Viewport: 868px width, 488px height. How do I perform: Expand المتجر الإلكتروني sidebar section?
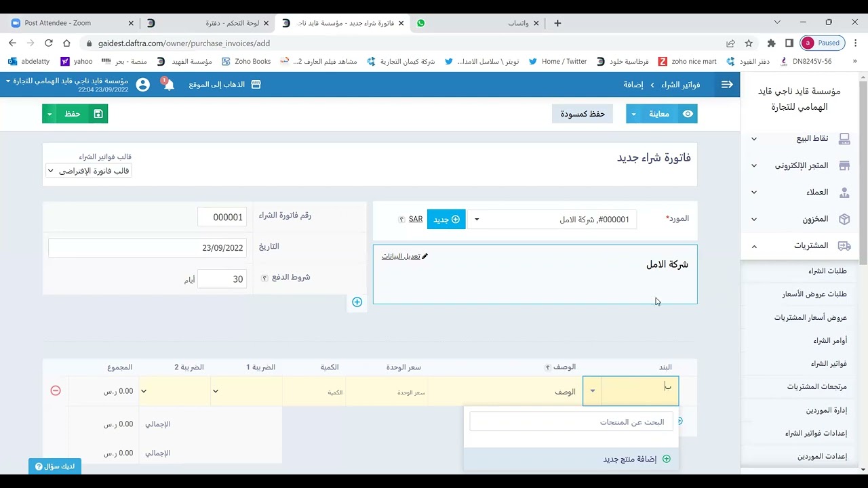pyautogui.click(x=800, y=165)
